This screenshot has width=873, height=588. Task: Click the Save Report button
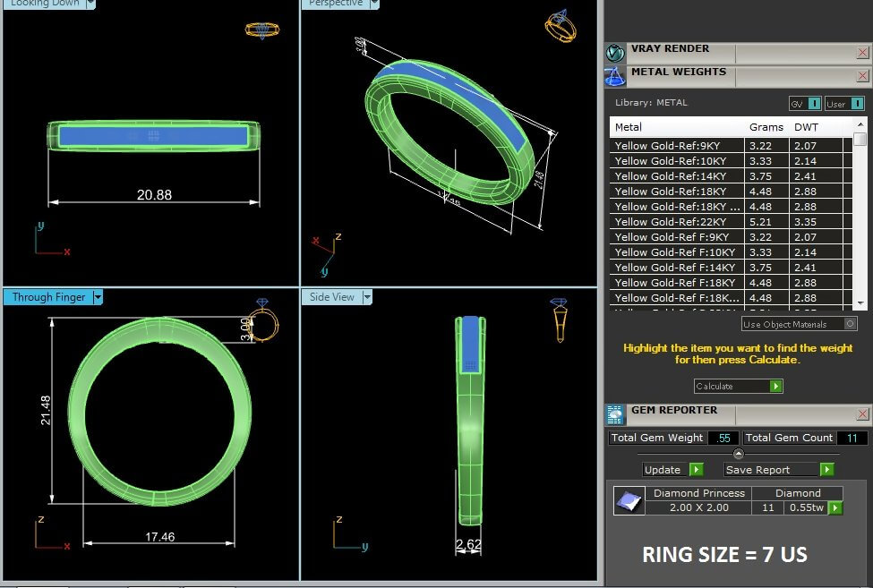pos(778,470)
